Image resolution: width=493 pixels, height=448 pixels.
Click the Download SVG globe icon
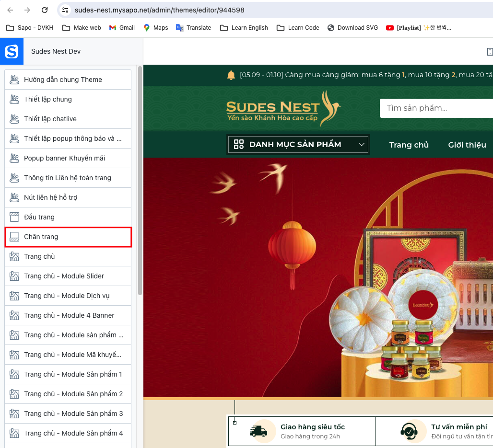(x=331, y=28)
